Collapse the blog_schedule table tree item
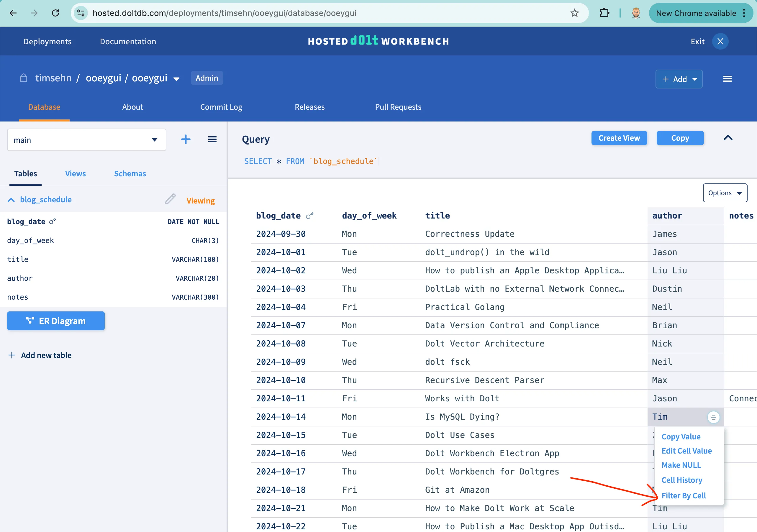Screen dimensions: 757x532 [x=11, y=200]
